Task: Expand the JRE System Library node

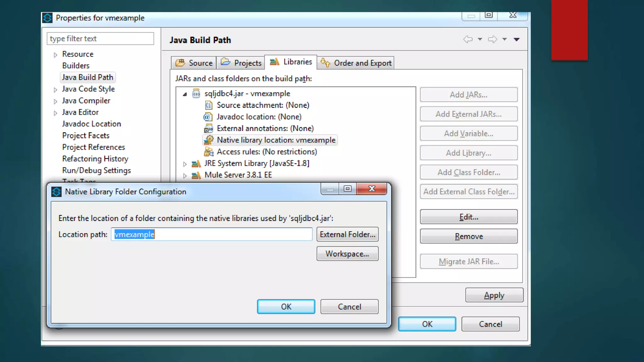Action: 185,164
